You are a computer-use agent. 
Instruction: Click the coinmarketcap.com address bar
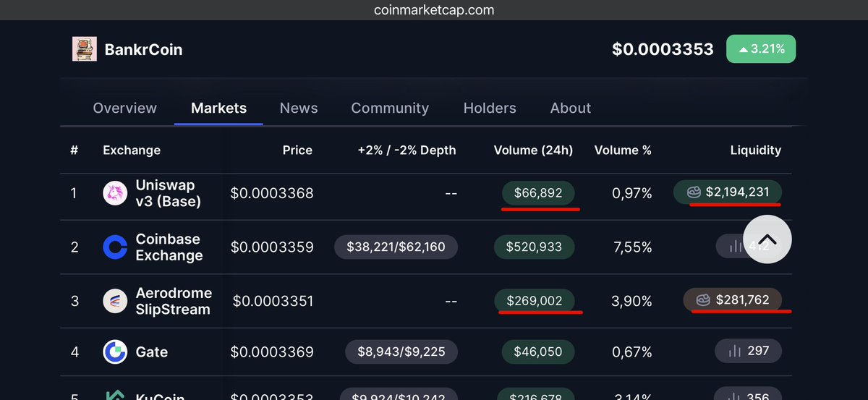click(x=434, y=10)
